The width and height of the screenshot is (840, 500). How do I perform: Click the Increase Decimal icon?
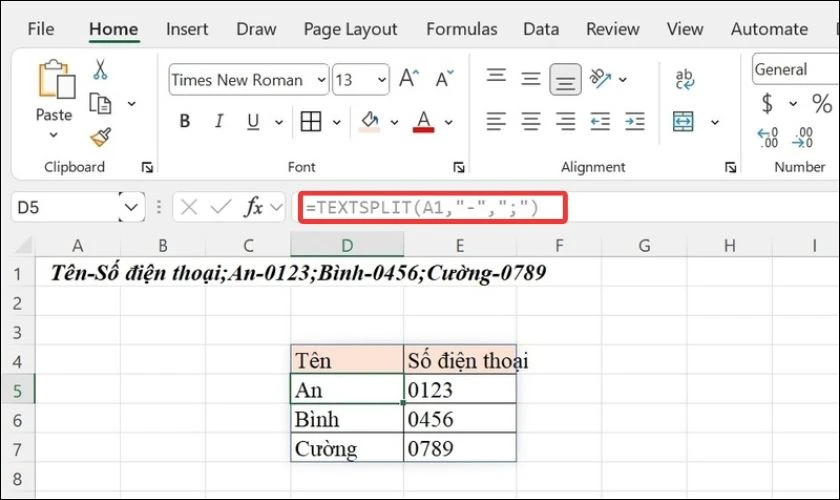coord(768,137)
